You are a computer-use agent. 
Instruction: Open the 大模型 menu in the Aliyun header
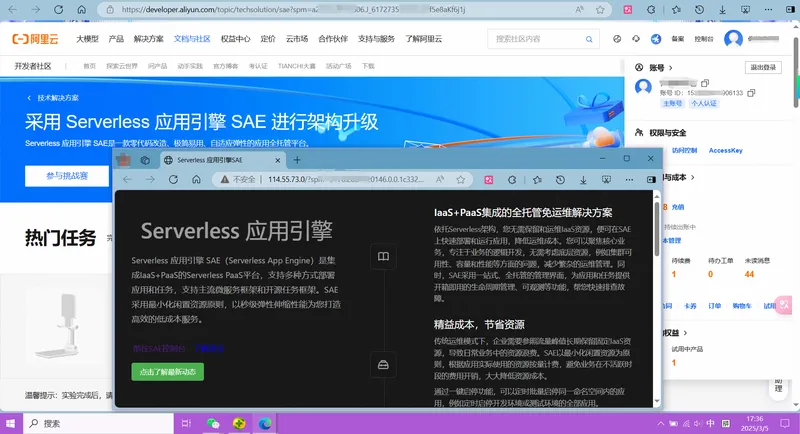[87, 39]
